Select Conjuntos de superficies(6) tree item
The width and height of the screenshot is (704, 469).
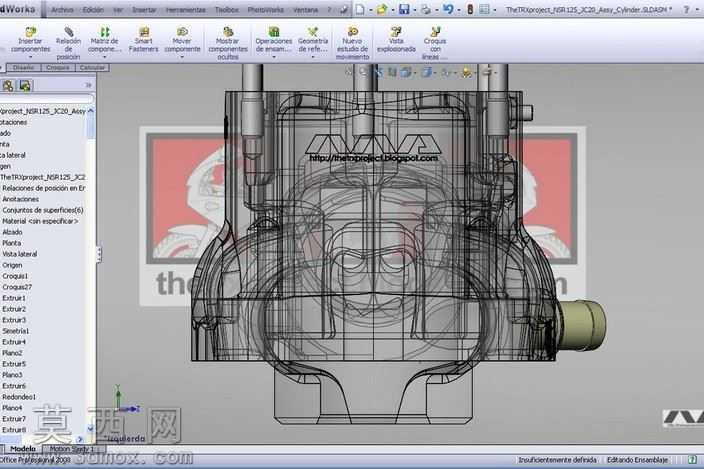point(43,210)
